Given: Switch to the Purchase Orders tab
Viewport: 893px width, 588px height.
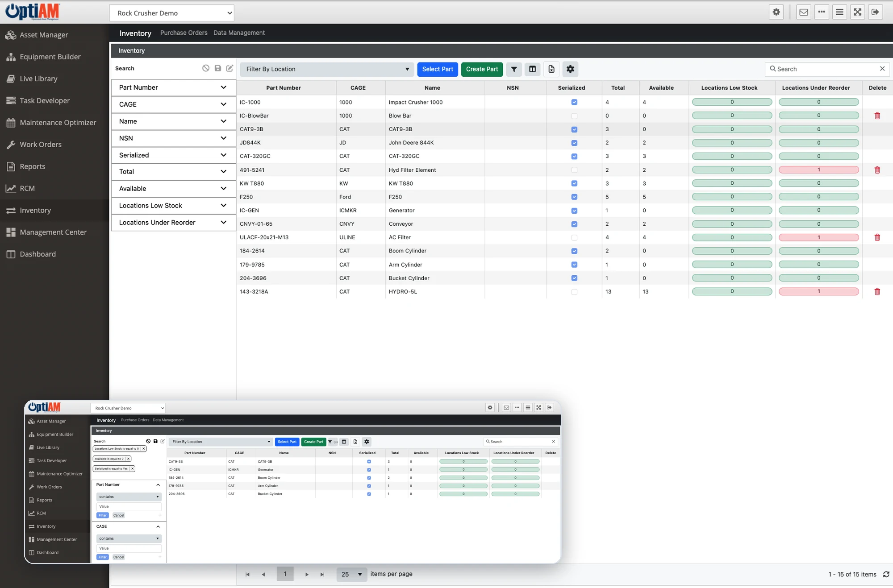Looking at the screenshot, I should click(184, 33).
